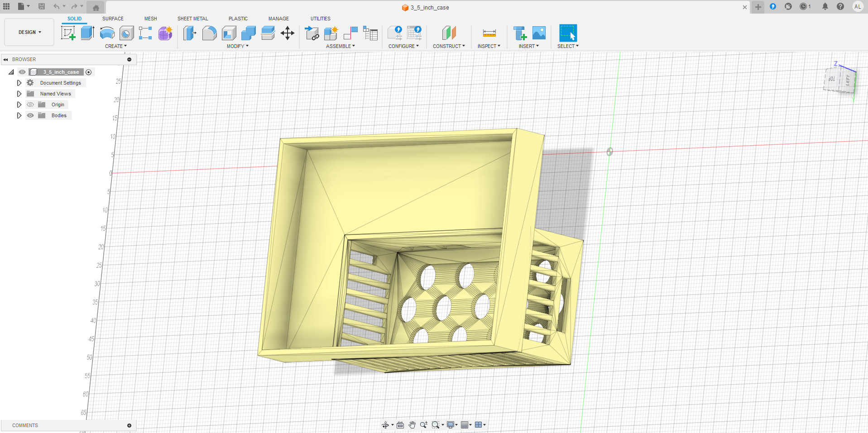Open the CONSTRUCT menu label
The height and width of the screenshot is (433, 868).
coord(448,46)
